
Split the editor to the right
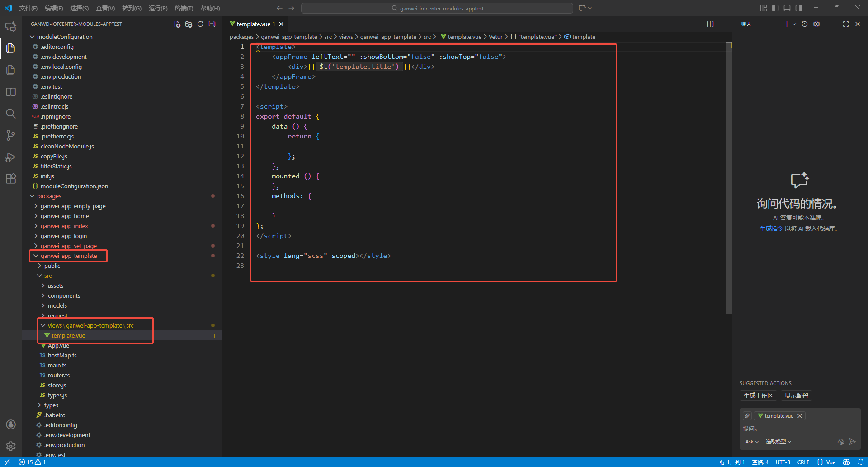tap(710, 24)
